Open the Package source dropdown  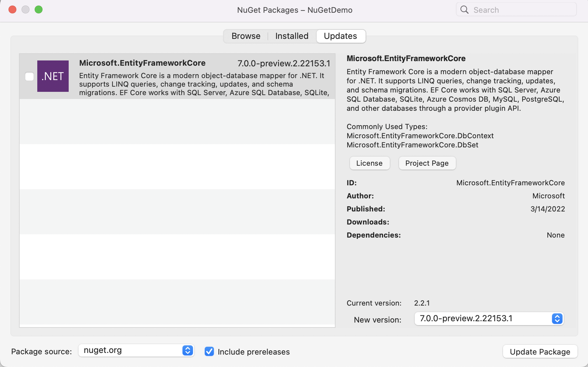(136, 350)
